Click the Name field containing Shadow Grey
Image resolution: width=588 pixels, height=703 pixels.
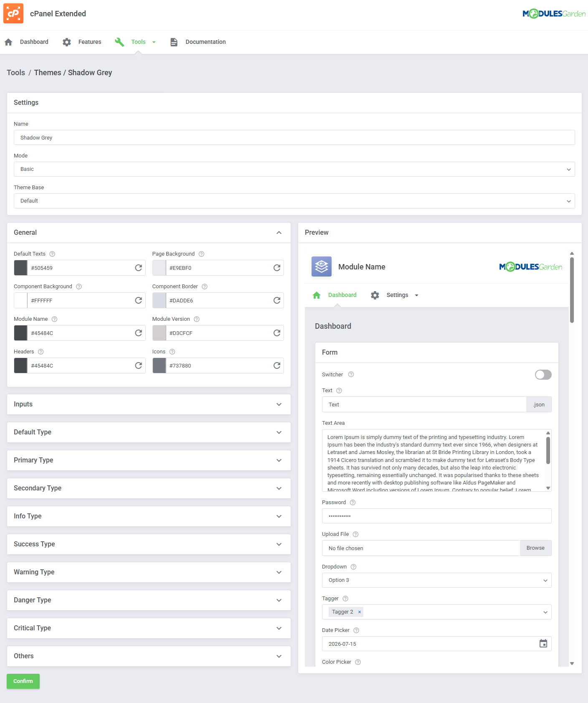[294, 137]
